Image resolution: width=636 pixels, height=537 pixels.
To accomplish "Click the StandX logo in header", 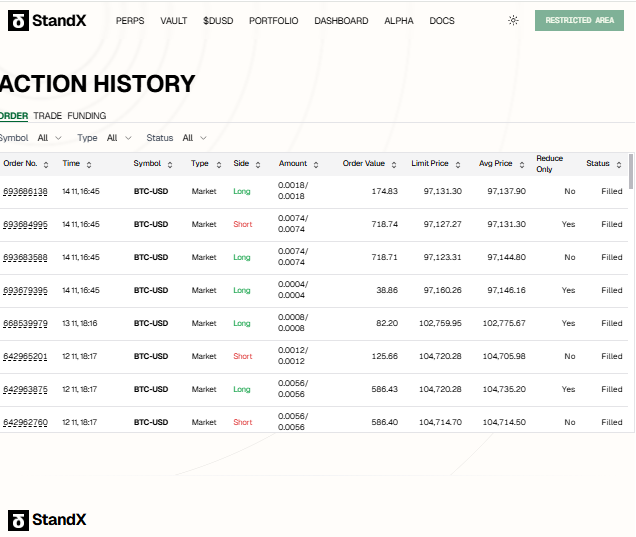I will 47,20.
